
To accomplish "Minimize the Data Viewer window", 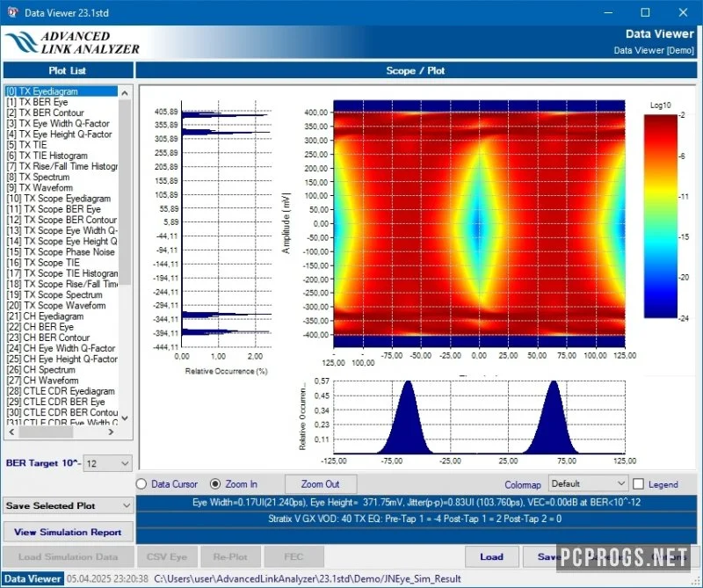I will coord(608,12).
